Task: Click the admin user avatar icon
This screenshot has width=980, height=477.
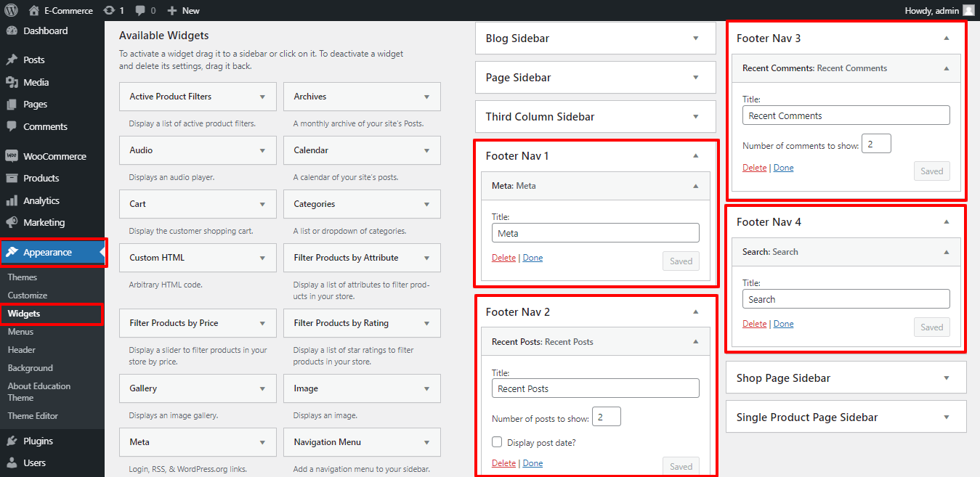Action: pyautogui.click(x=968, y=10)
